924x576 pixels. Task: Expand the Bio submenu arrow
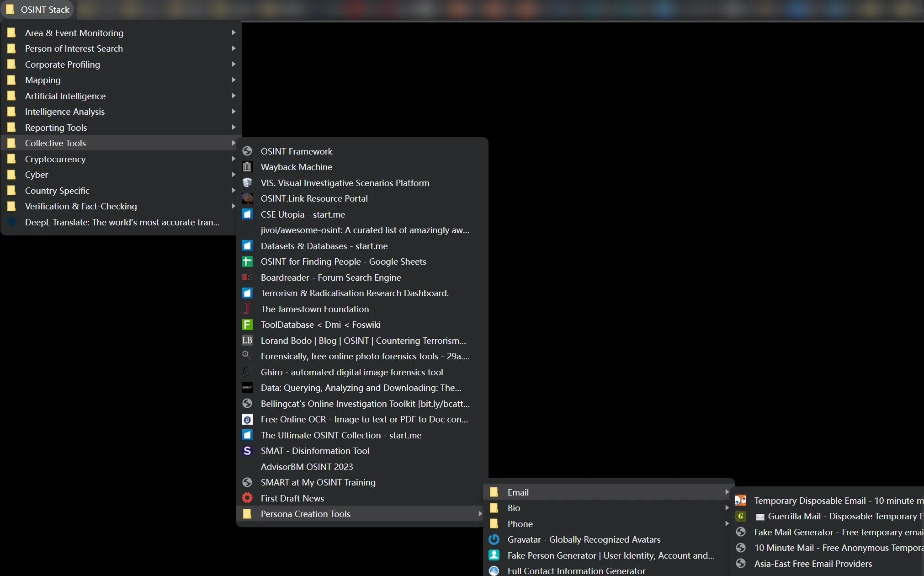click(727, 508)
